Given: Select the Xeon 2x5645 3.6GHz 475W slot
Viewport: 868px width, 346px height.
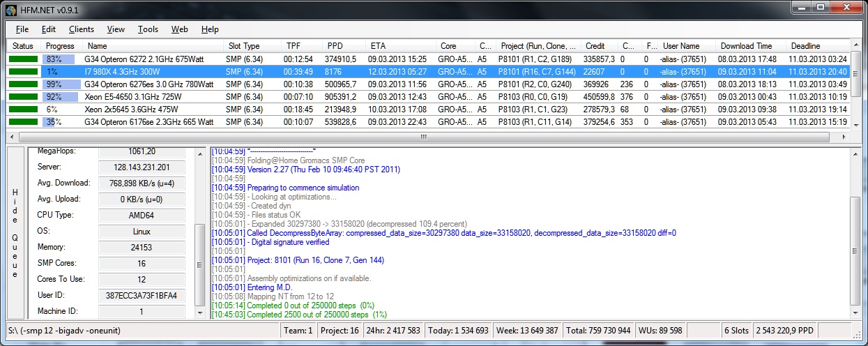Looking at the screenshot, I should click(428, 109).
